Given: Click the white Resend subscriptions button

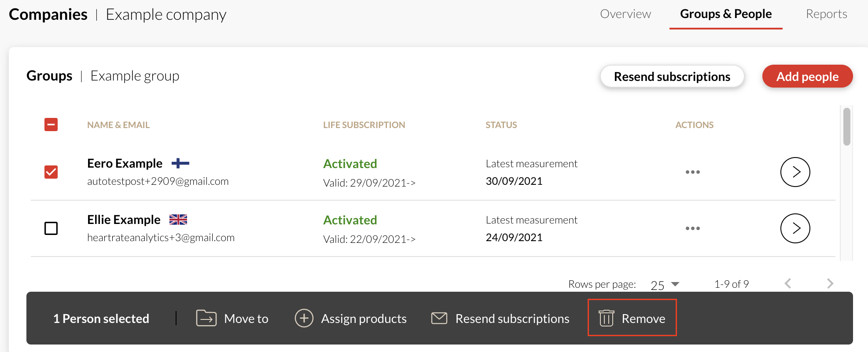Looking at the screenshot, I should tap(672, 77).
